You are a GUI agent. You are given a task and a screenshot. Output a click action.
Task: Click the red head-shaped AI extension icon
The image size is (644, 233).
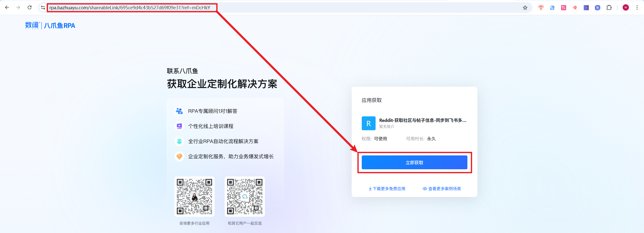tap(575, 8)
